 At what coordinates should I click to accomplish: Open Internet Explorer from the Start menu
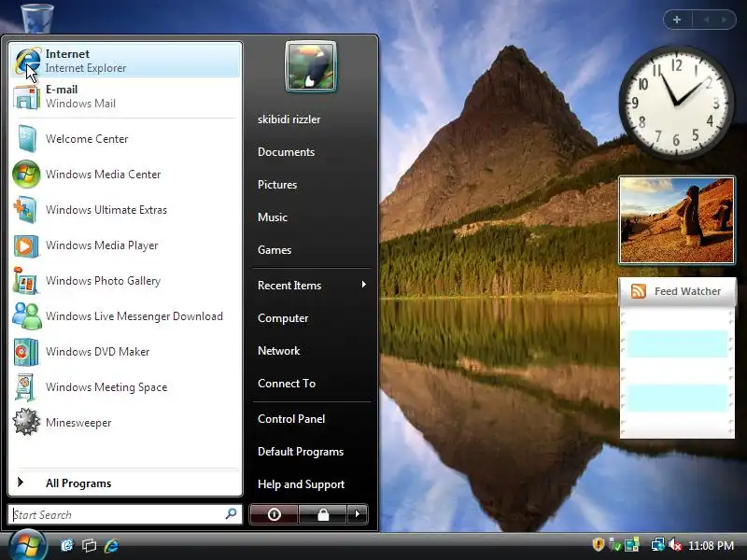pos(125,61)
